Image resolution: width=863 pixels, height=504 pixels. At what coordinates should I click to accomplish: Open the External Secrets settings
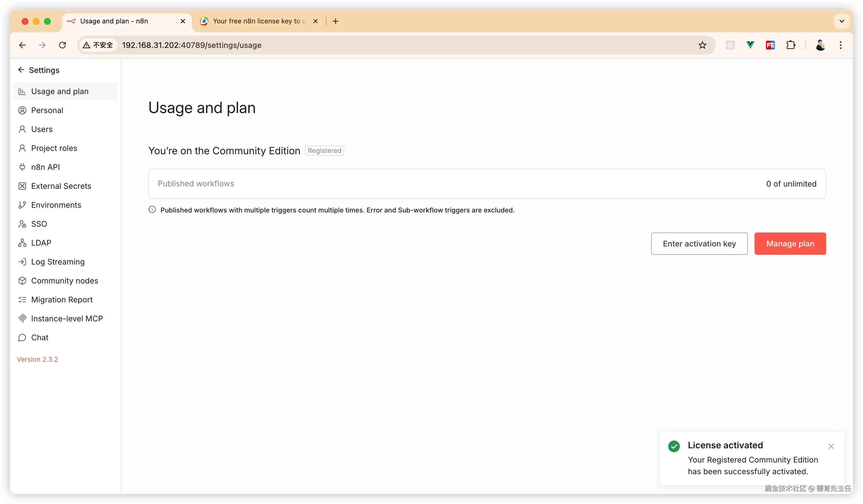61,186
